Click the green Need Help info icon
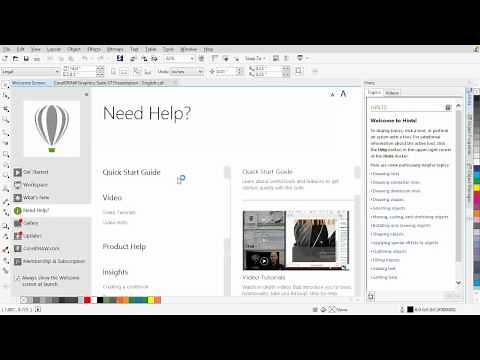480x360 pixels. 18,210
